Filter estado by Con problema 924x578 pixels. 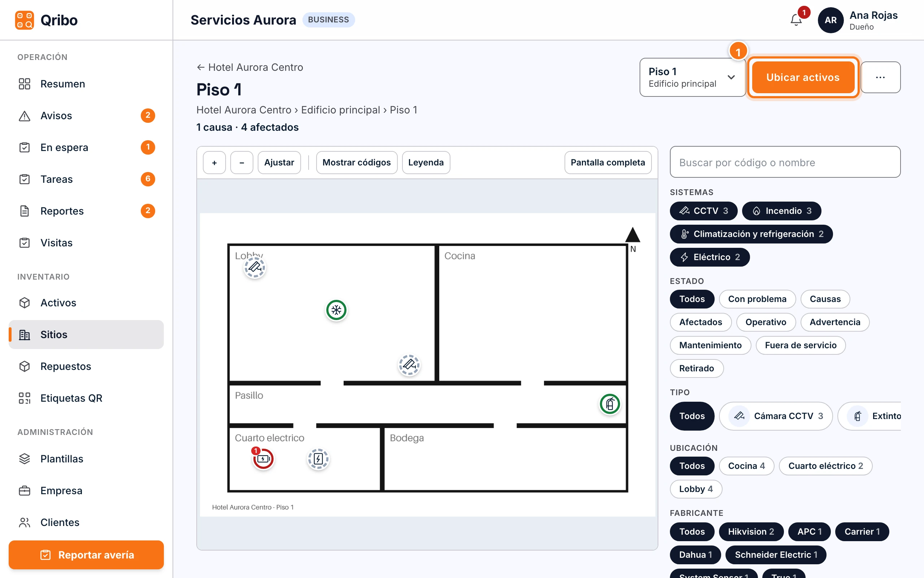[x=757, y=299]
